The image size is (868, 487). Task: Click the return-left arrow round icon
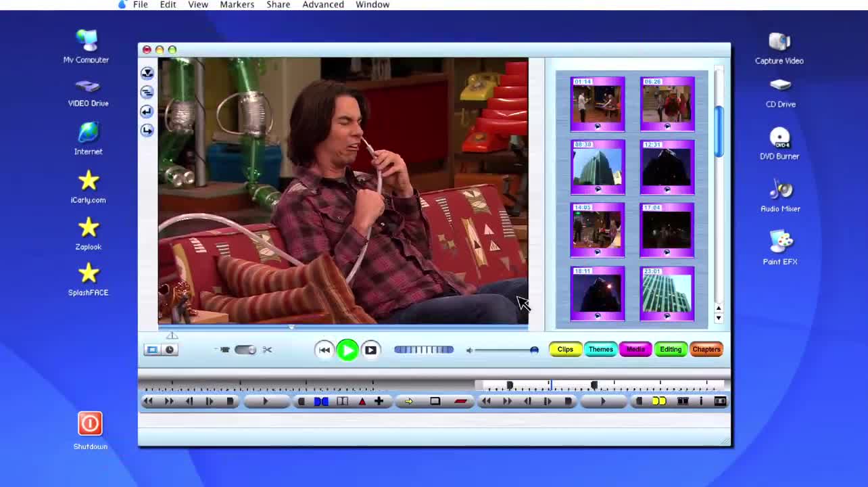click(147, 111)
